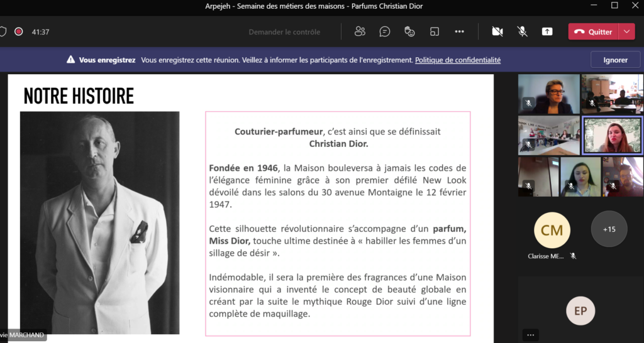
Task: Open the More actions ellipsis menu
Action: (459, 31)
